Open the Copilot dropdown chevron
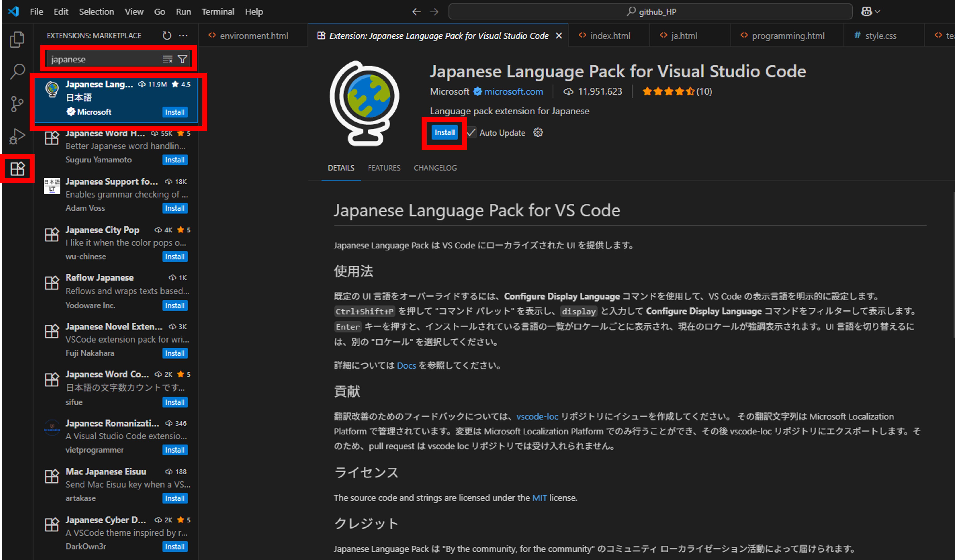Screen dimensions: 955x560 (x=876, y=11)
